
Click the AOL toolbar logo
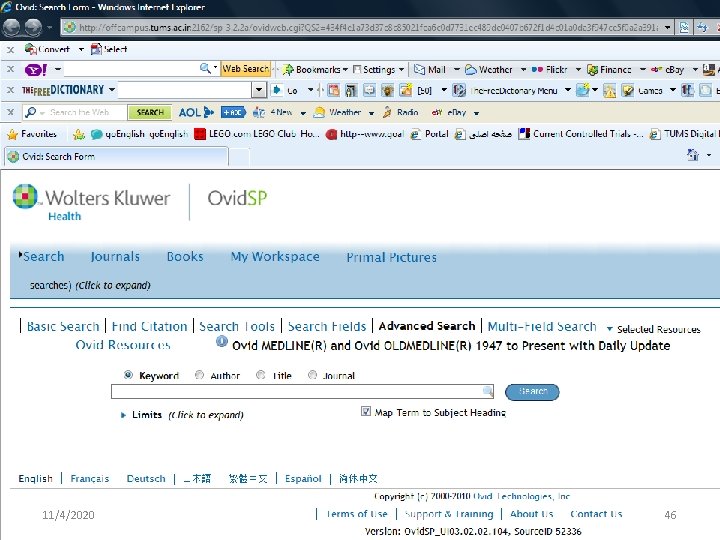pyautogui.click(x=196, y=112)
